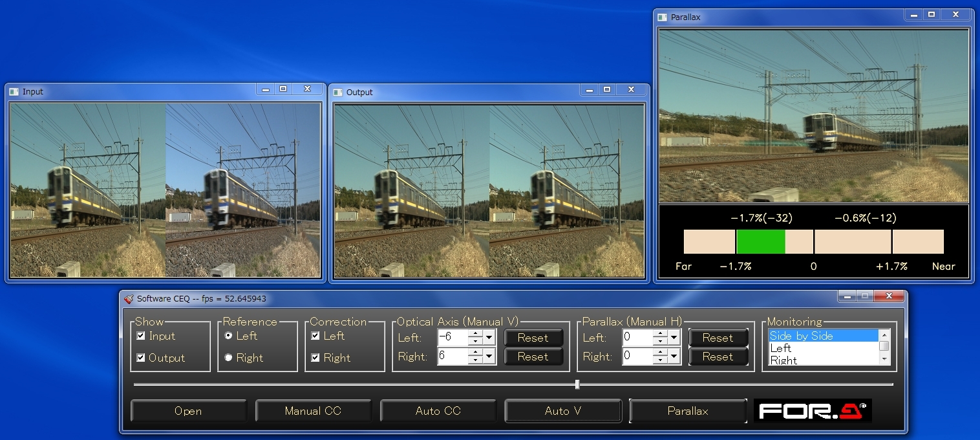Increase Parallax Right value with up arrow

coord(661,352)
